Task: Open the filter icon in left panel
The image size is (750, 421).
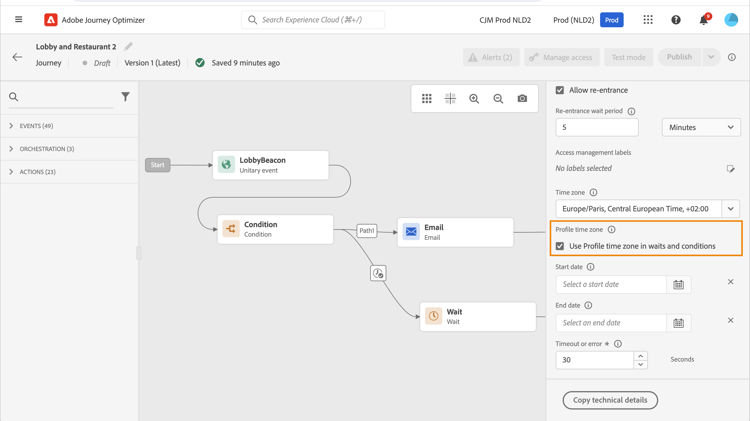Action: (x=125, y=97)
